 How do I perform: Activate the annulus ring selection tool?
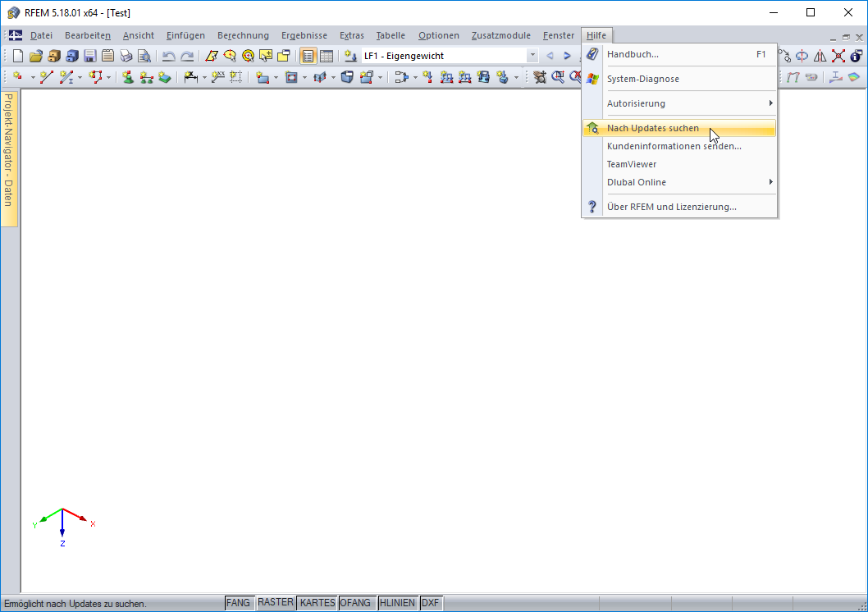(248, 56)
